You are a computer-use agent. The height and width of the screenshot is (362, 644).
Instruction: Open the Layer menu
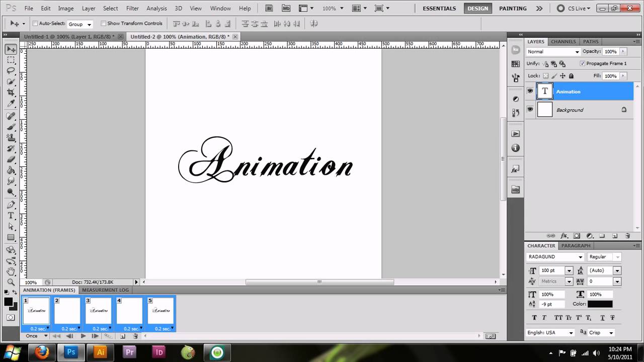(89, 9)
